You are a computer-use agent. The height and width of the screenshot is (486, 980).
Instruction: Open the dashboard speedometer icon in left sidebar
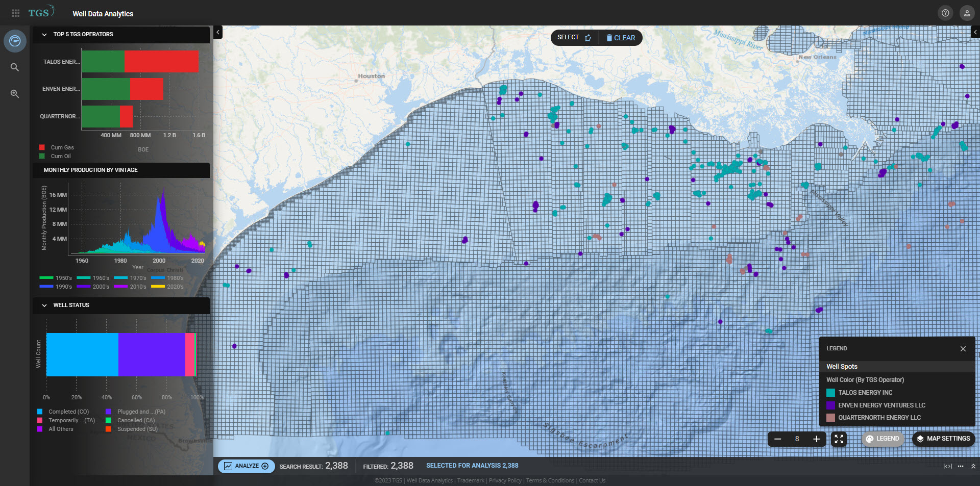pos(15,41)
